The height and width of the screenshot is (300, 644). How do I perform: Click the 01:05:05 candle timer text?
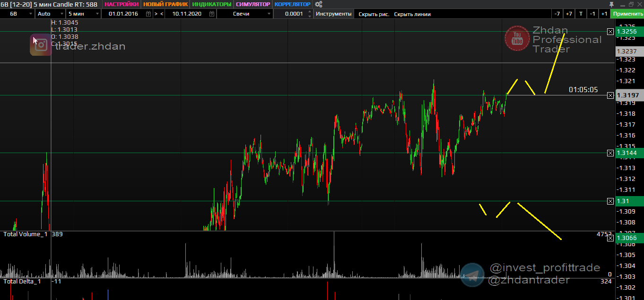click(x=583, y=90)
